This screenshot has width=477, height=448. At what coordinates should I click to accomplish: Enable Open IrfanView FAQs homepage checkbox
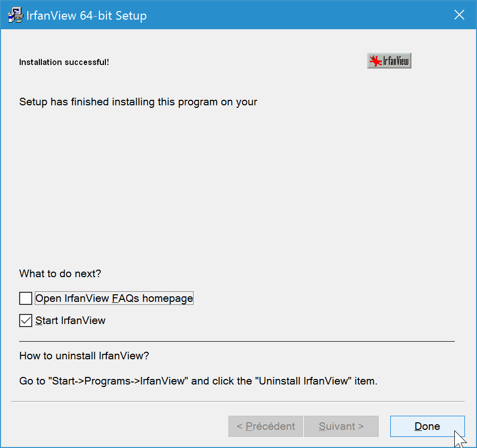26,298
